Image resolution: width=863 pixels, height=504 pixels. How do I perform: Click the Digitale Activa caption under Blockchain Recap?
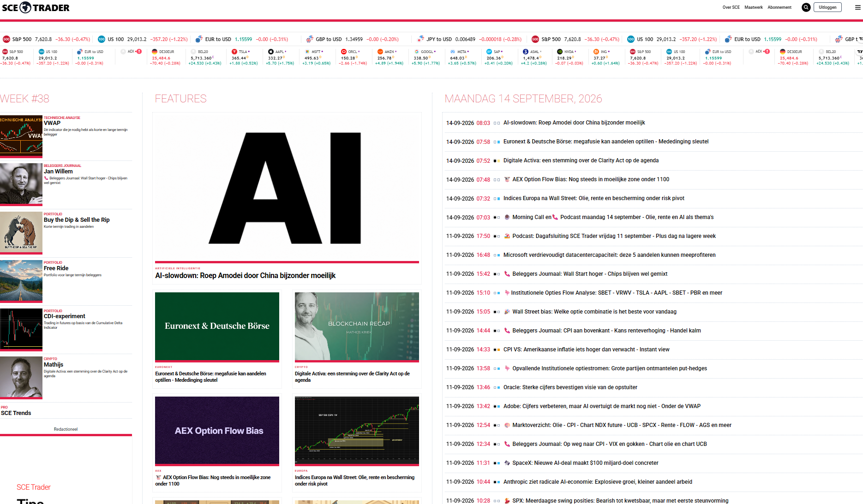tap(352, 377)
